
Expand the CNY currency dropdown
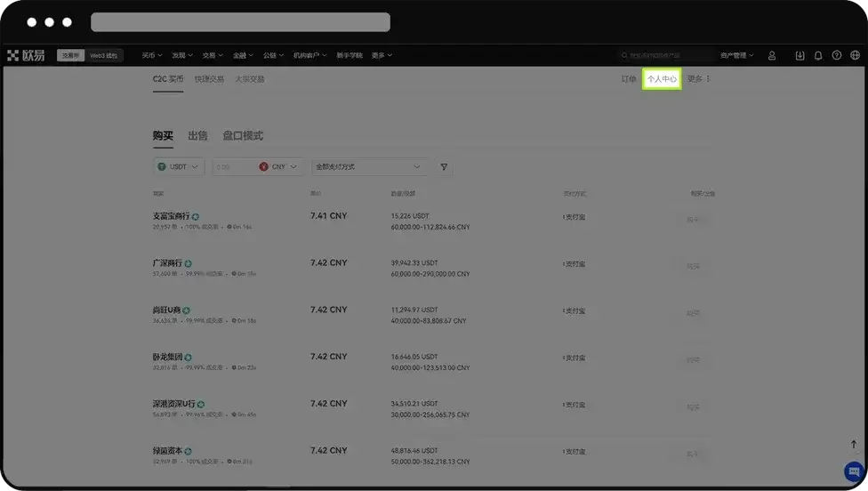point(278,166)
